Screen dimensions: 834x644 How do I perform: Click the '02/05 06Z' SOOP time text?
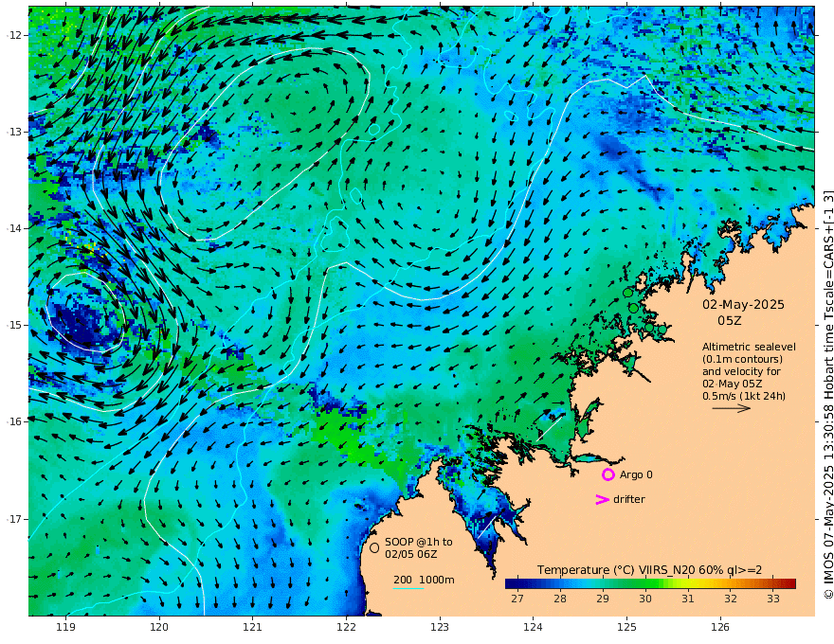[x=410, y=554]
